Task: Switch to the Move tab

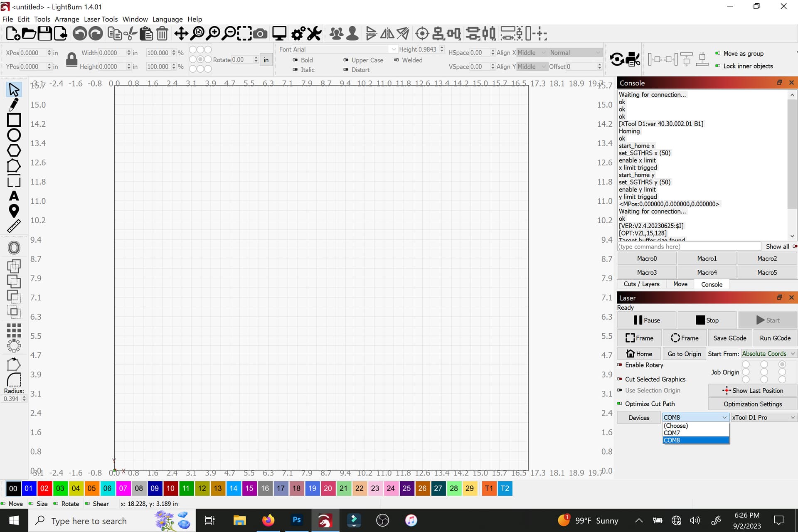Action: 680,284
